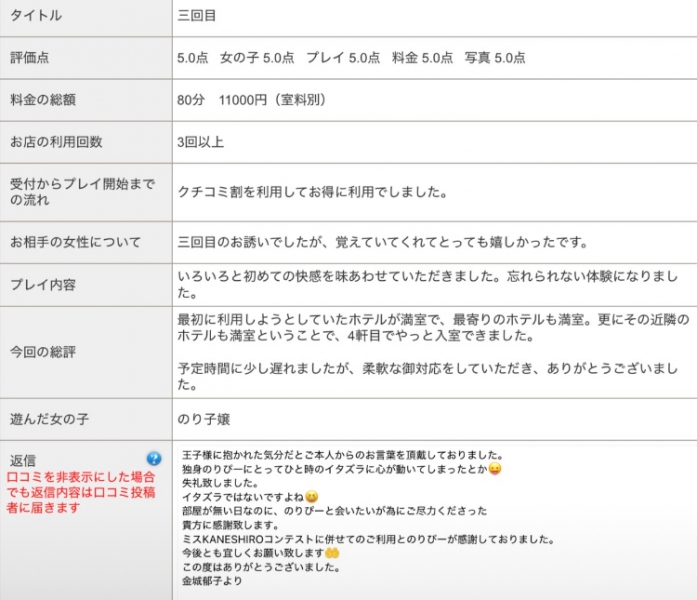Click the のり子嬢 name value
Screen dimensions: 697x600
pos(204,419)
